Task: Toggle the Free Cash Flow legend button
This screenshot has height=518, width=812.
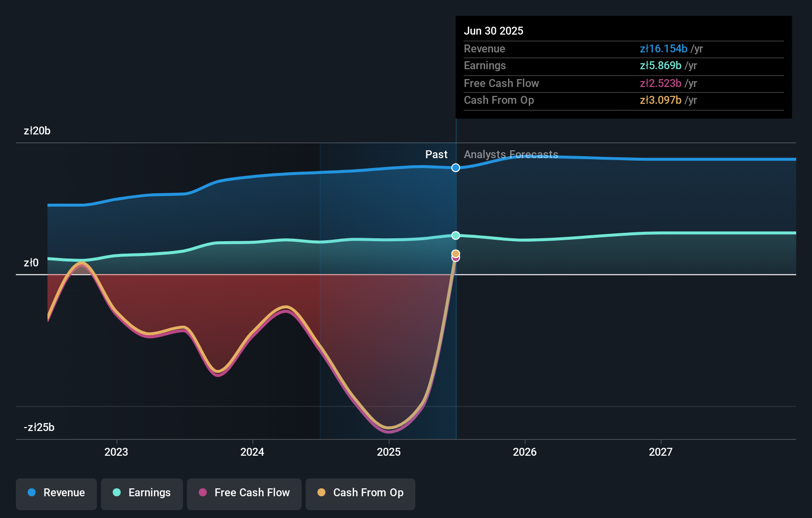Action: 244,493
